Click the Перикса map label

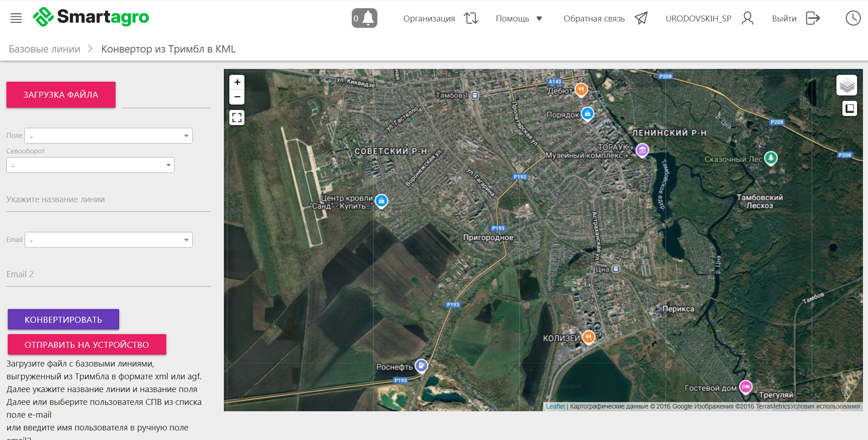[x=678, y=309]
